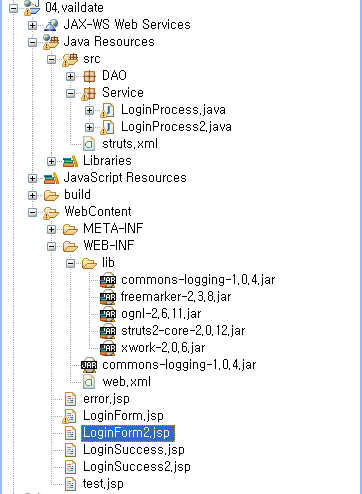The image size is (362, 494).
Task: Select LoginSuccess.jsp file label
Action: coord(134,450)
